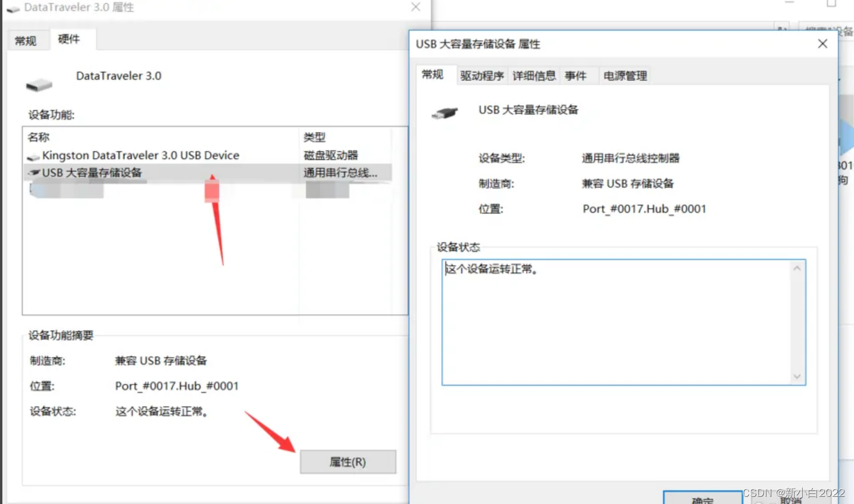Click 这个设备运转正常。 in the summary section

coord(162,411)
